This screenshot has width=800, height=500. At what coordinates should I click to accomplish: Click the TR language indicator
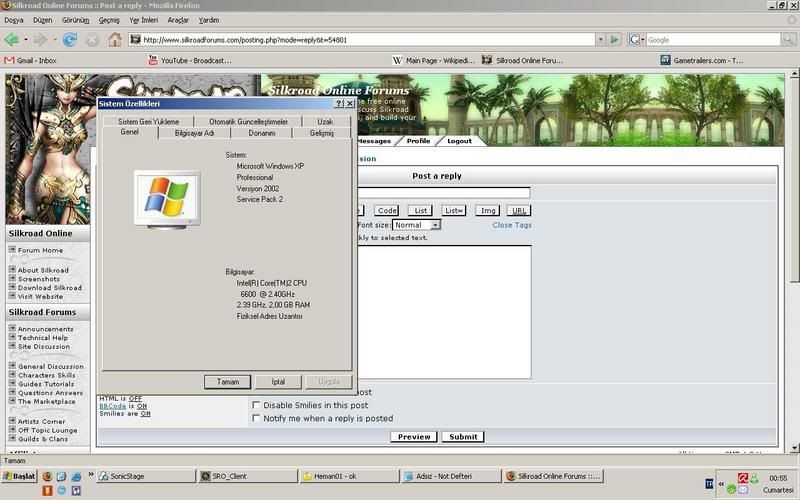point(709,483)
